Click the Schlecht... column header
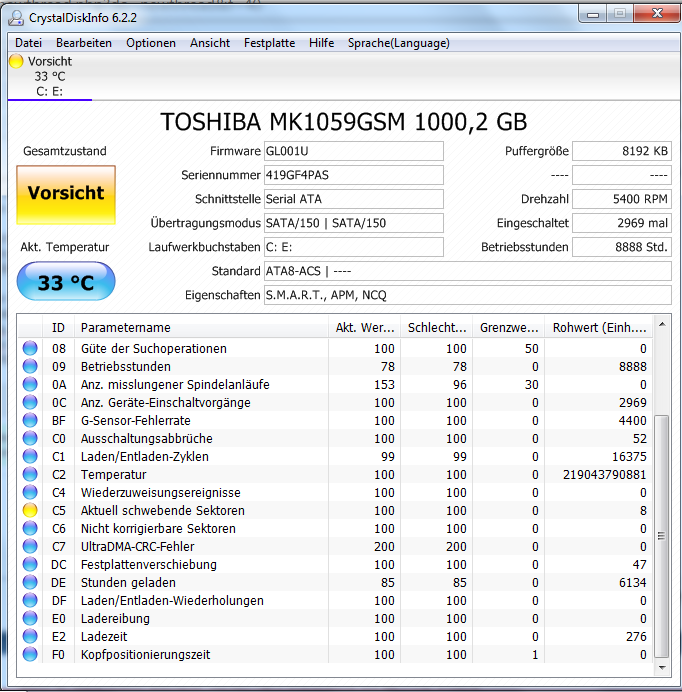This screenshot has width=682, height=692. 437,327
